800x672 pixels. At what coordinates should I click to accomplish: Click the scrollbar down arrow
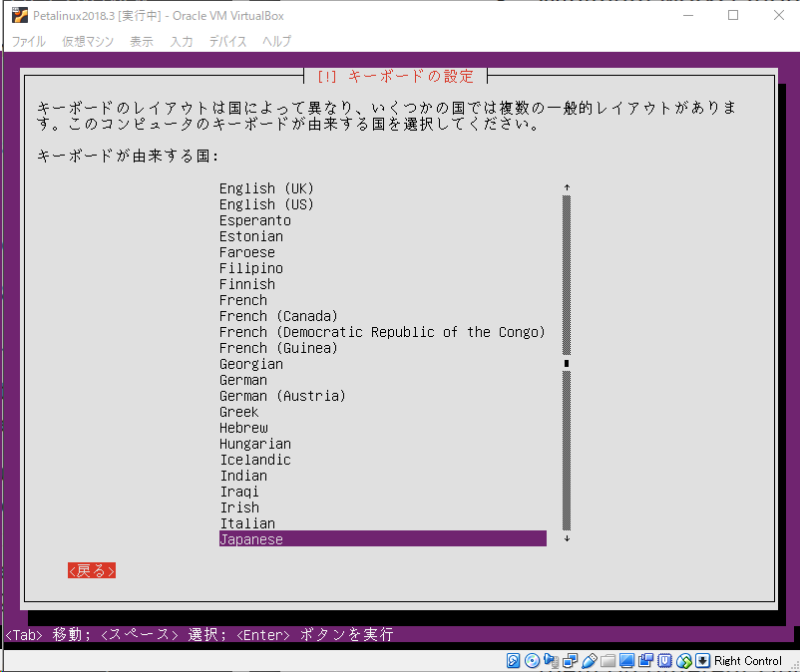[567, 536]
